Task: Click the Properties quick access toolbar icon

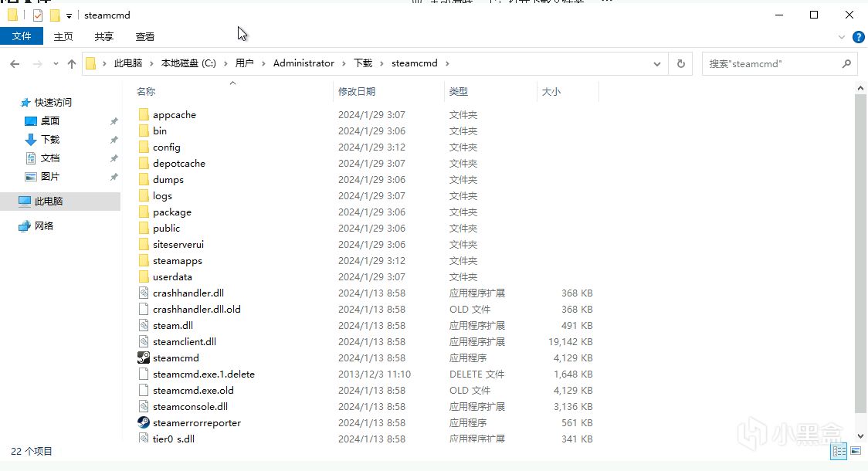Action: coord(38,15)
